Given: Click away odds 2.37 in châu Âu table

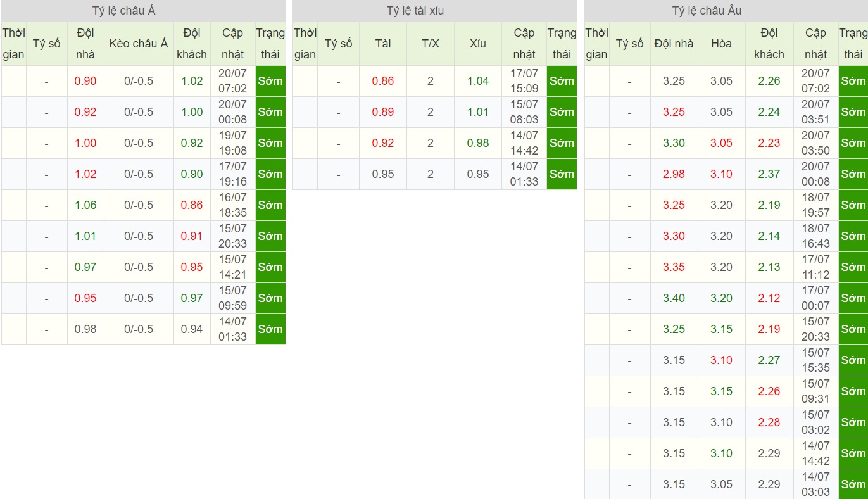Looking at the screenshot, I should [x=769, y=174].
